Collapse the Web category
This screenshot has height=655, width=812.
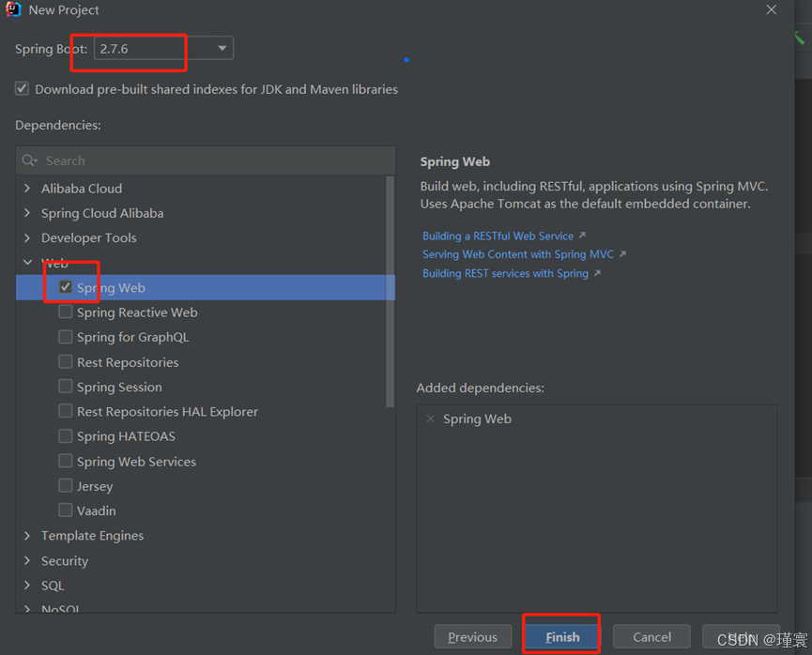(27, 263)
